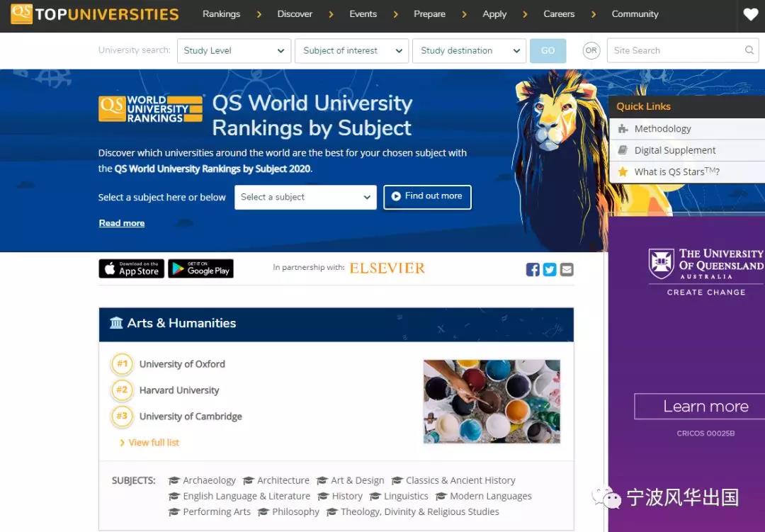Click the graduation cap beside Archaeology

(x=174, y=480)
